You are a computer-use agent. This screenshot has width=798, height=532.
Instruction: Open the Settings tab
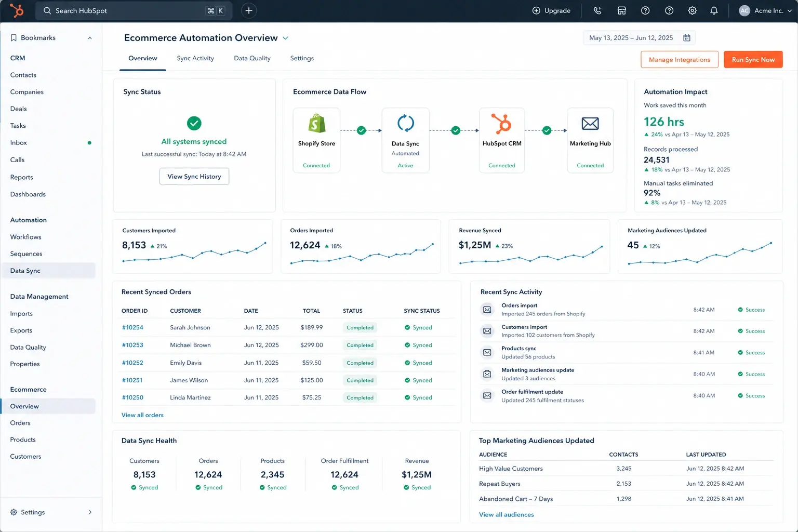(x=302, y=58)
